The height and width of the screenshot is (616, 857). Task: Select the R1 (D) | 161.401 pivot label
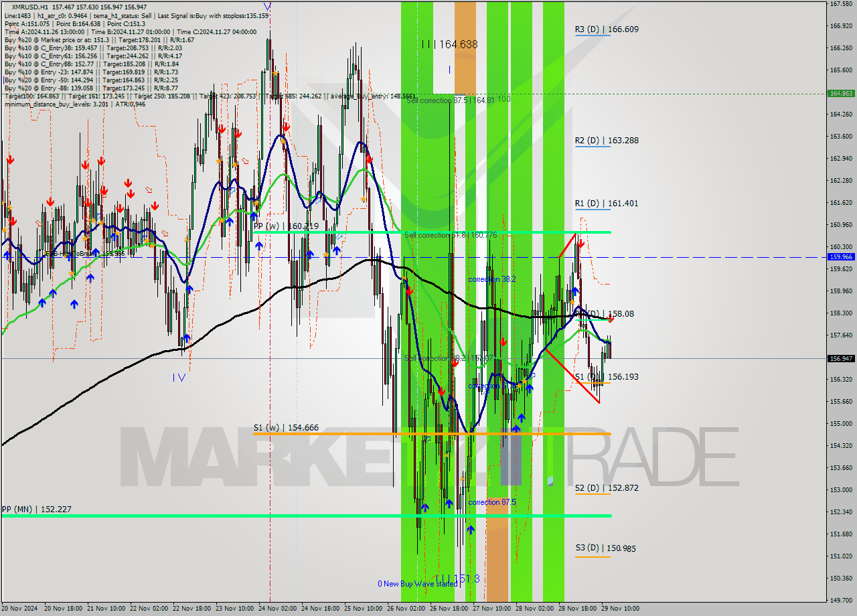point(607,204)
